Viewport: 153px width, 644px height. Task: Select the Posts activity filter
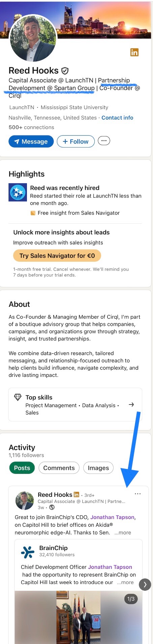[x=22, y=468]
